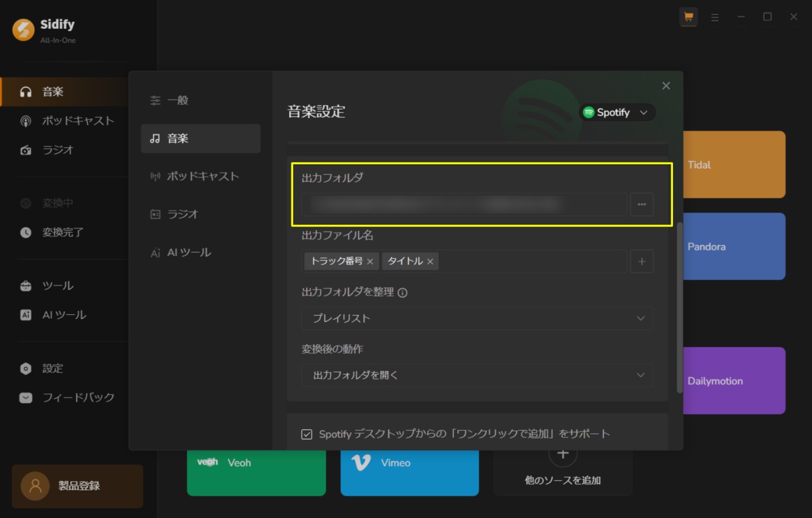Image resolution: width=812 pixels, height=518 pixels.
Task: Select the Pandora source card
Action: (734, 247)
